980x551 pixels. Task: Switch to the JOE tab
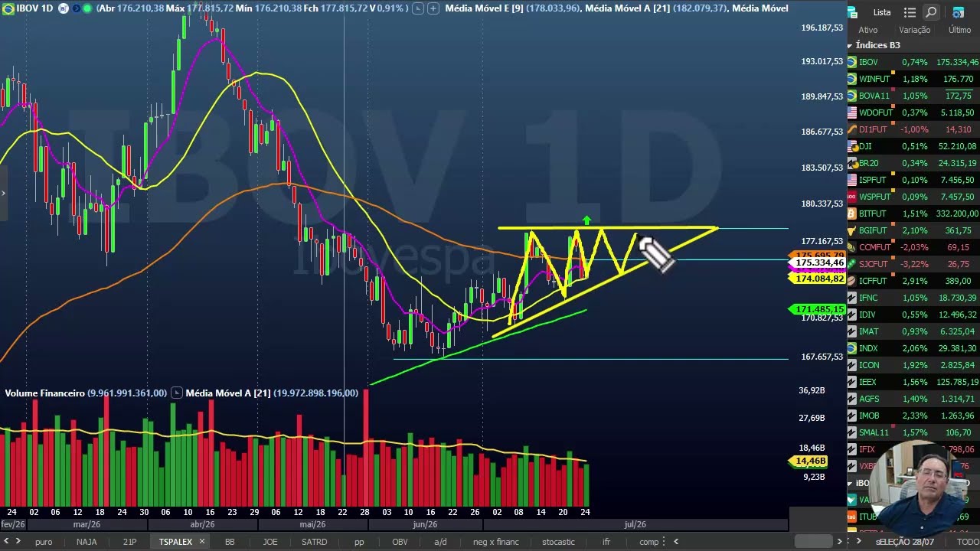point(270,542)
